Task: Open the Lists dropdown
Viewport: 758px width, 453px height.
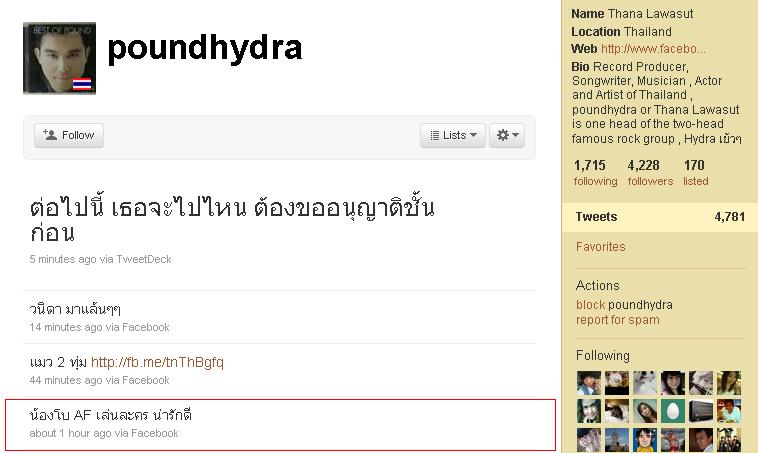Action: [x=453, y=135]
